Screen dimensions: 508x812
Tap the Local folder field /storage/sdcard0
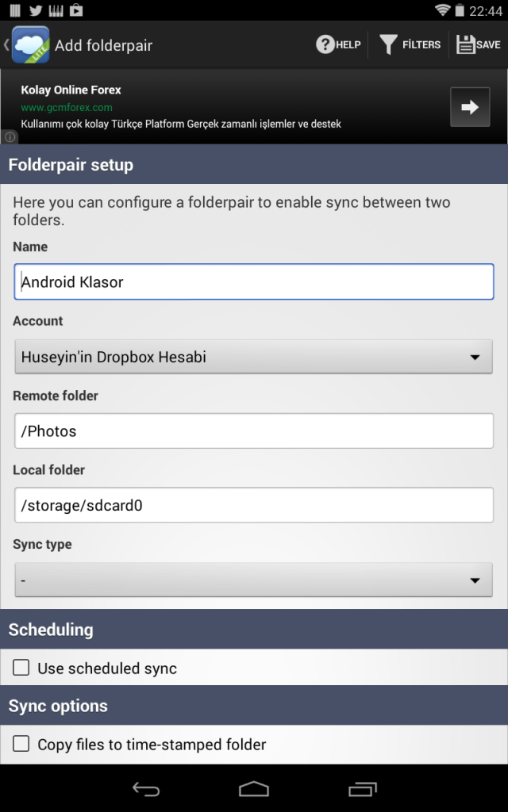click(x=254, y=505)
